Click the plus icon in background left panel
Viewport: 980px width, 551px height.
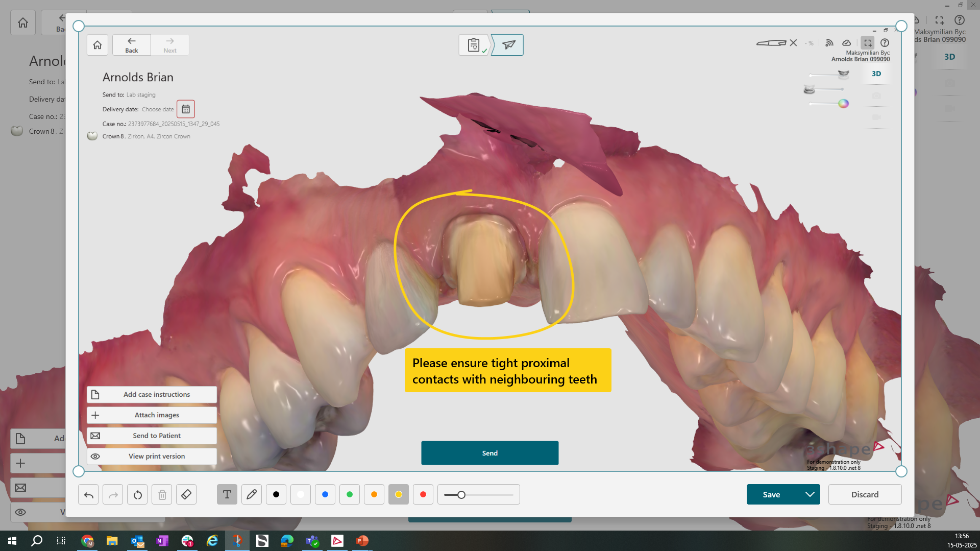[x=20, y=463]
